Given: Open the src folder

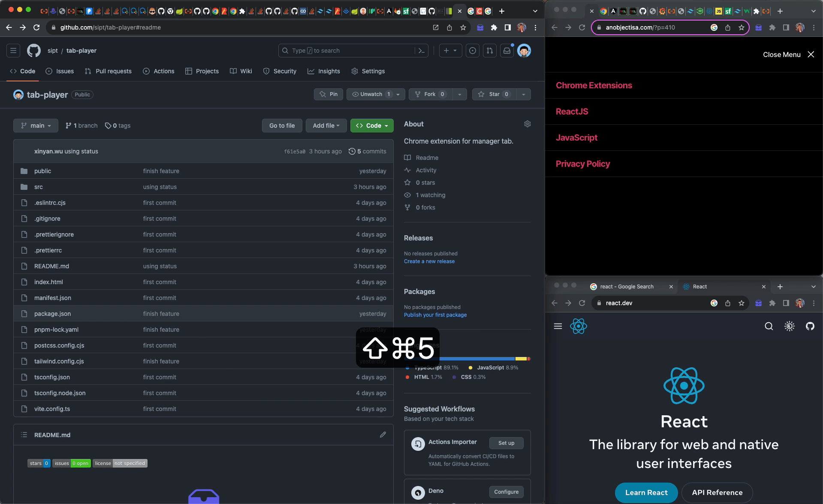Looking at the screenshot, I should [39, 187].
